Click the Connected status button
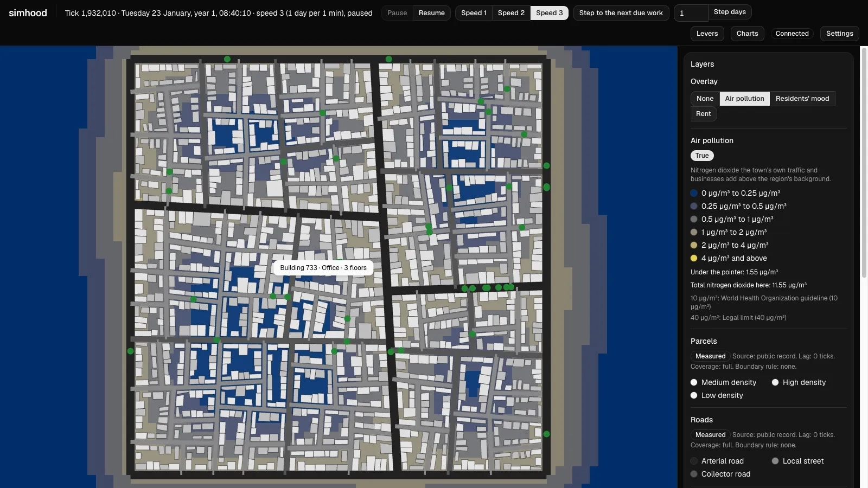The image size is (868, 488). click(792, 34)
